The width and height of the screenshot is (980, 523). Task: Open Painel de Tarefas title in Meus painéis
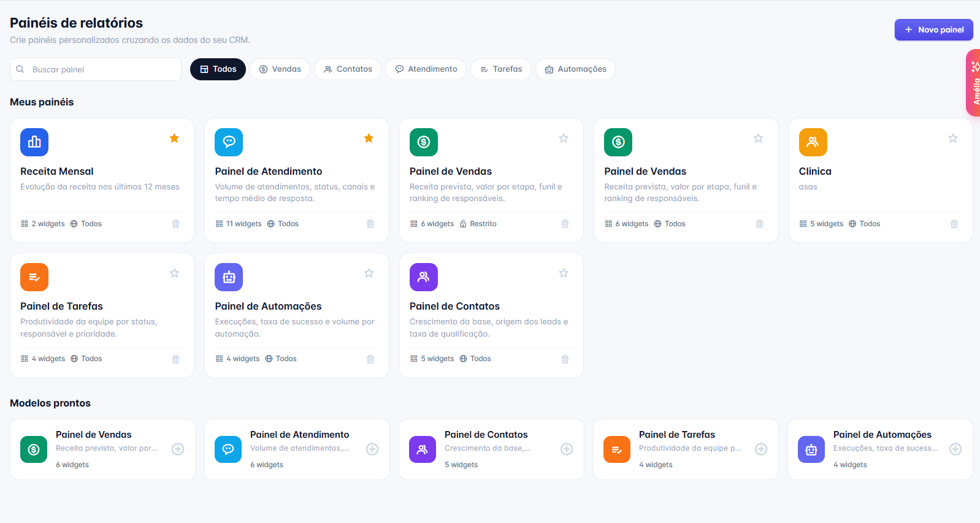[61, 307]
